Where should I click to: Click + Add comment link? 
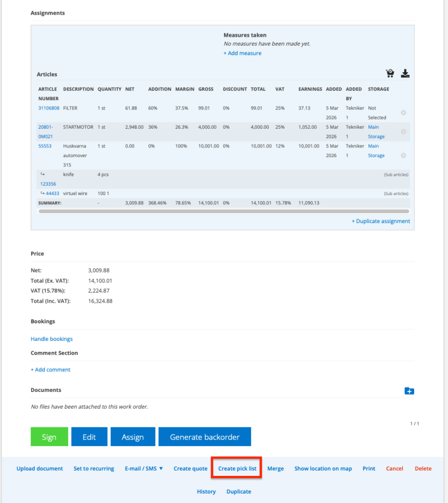pos(51,369)
